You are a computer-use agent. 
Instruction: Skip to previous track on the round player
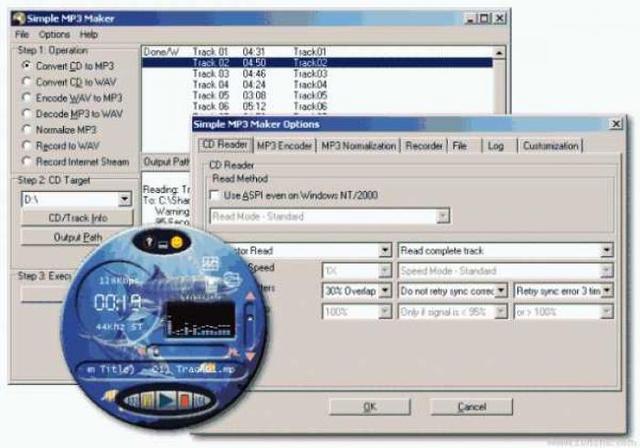click(x=131, y=401)
